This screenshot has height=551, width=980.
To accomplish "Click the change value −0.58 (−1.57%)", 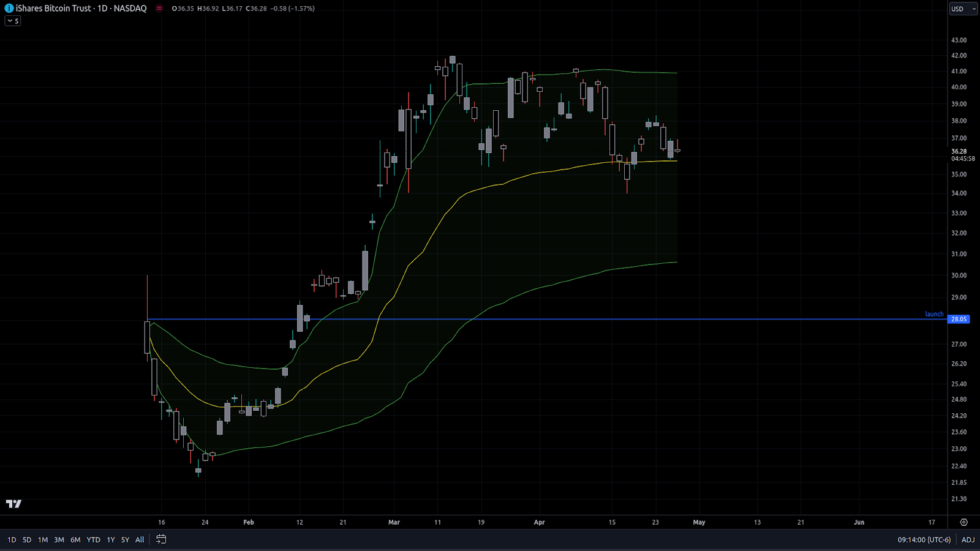I will [293, 9].
